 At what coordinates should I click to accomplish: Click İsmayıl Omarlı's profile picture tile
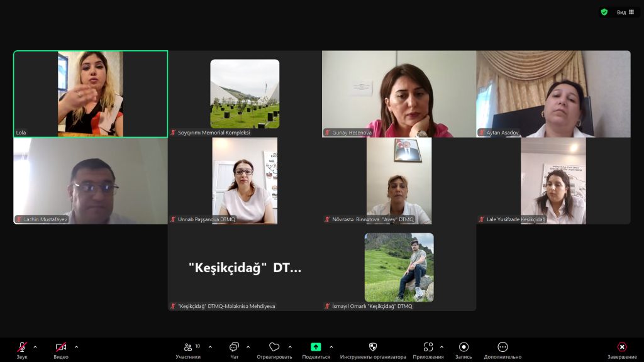(399, 267)
